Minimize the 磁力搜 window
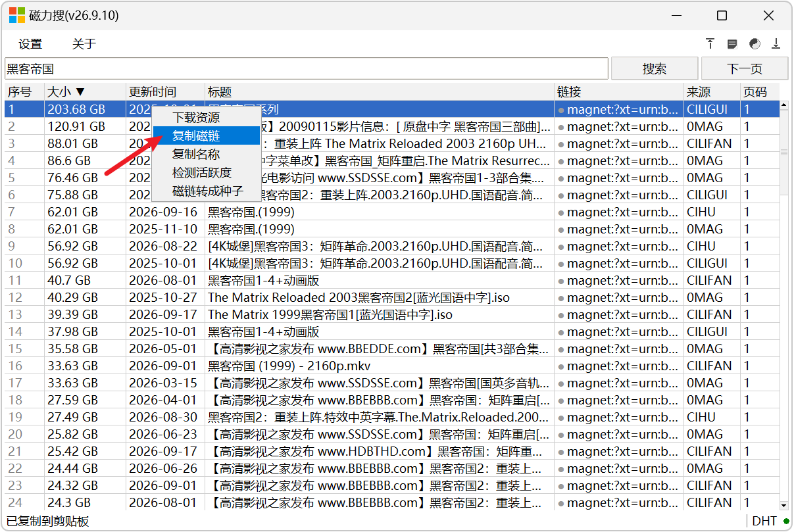The image size is (794, 532). pos(676,16)
